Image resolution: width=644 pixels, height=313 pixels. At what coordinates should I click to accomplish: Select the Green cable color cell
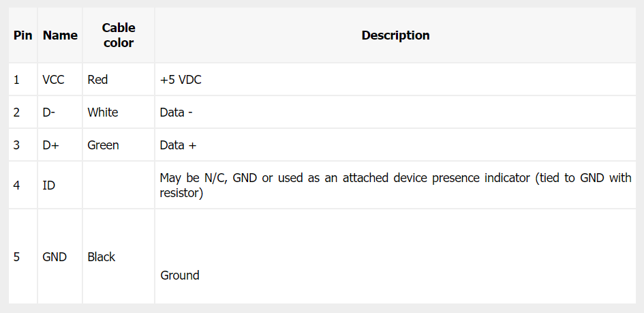tap(103, 145)
